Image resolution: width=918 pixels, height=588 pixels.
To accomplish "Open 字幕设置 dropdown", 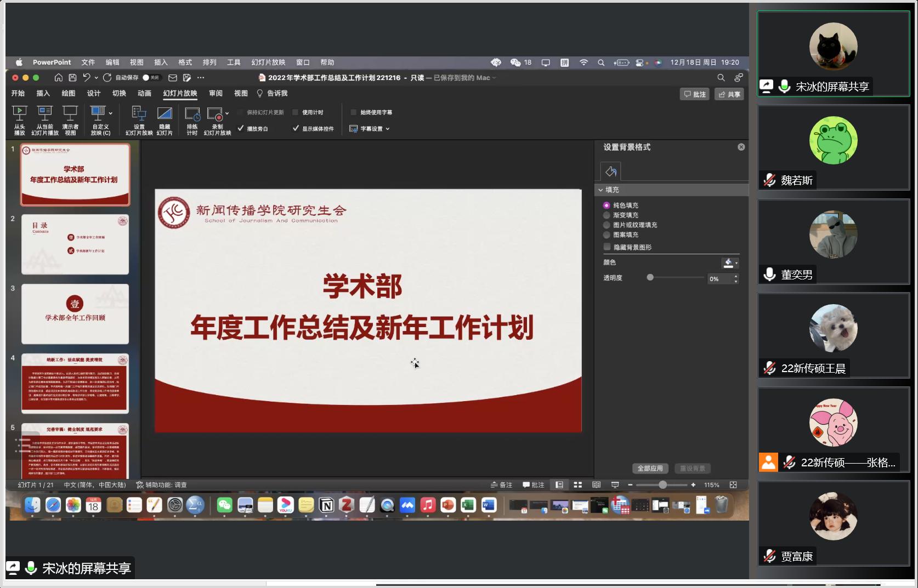I will click(370, 129).
